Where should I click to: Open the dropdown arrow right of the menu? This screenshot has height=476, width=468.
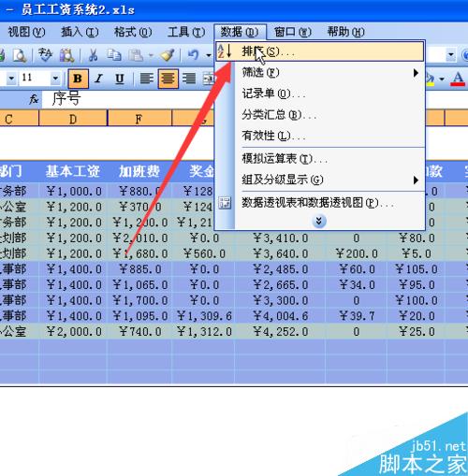450,55
